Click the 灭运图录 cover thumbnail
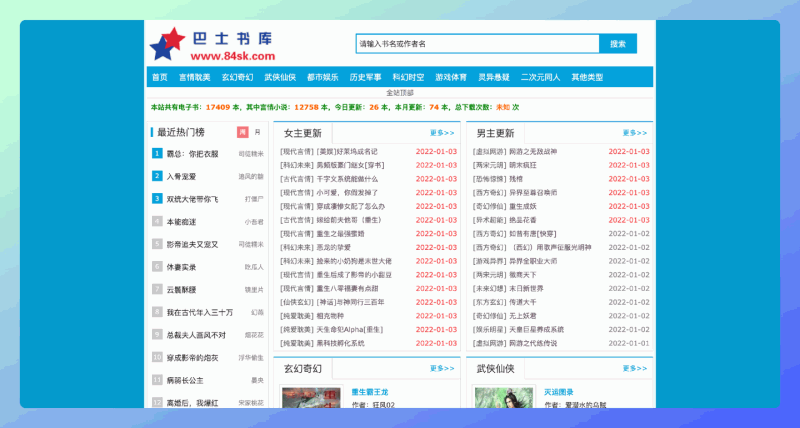The width and height of the screenshot is (800, 428). click(x=504, y=397)
